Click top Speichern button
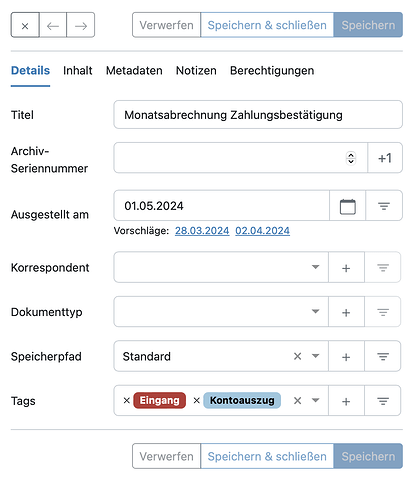 368,25
